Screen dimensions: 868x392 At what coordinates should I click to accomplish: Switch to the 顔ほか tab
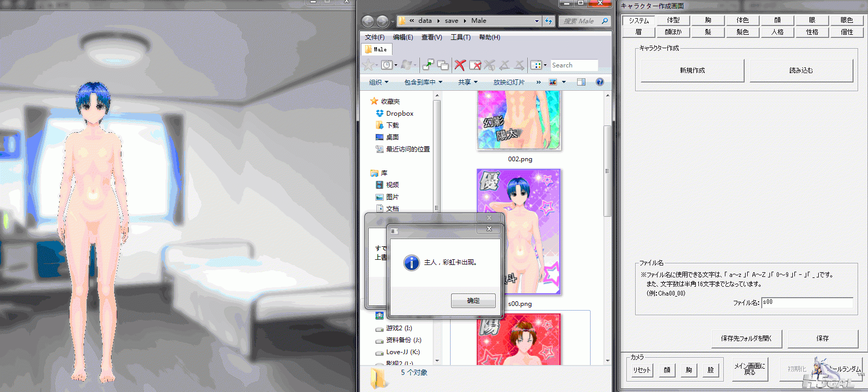click(673, 32)
